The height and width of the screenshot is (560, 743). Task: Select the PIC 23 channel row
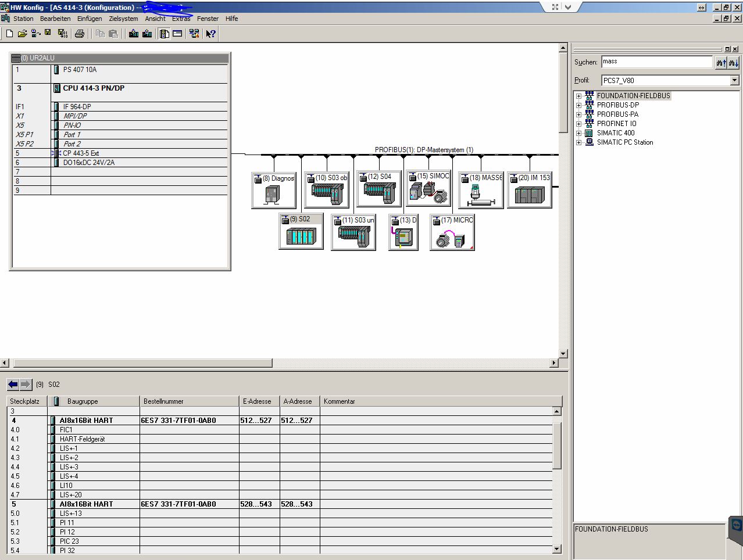(x=280, y=541)
